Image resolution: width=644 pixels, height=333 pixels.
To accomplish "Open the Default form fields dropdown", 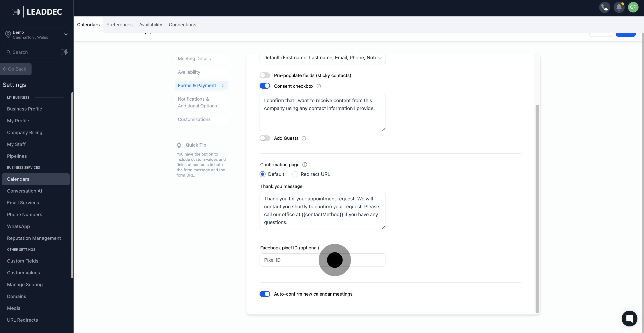I will (322, 58).
